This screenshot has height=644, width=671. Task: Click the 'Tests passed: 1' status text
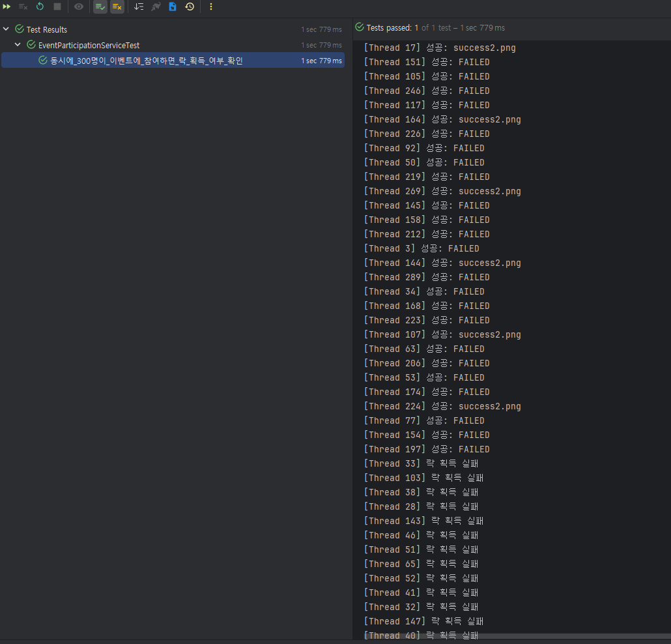coord(392,28)
